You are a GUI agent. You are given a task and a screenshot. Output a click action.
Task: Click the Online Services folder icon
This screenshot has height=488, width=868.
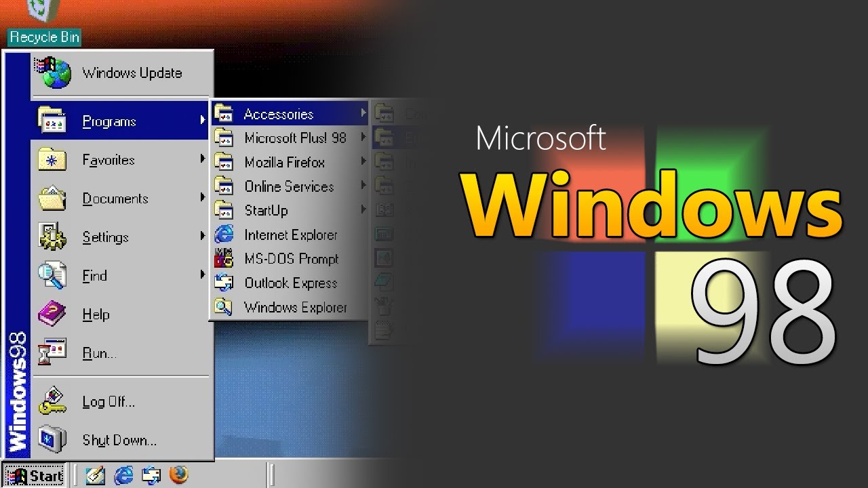pos(224,186)
